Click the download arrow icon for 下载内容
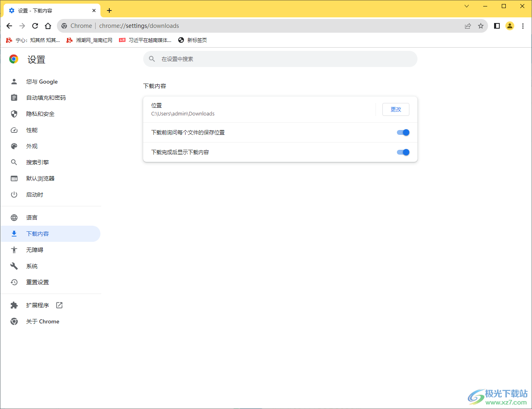The height and width of the screenshot is (409, 532). [x=14, y=234]
